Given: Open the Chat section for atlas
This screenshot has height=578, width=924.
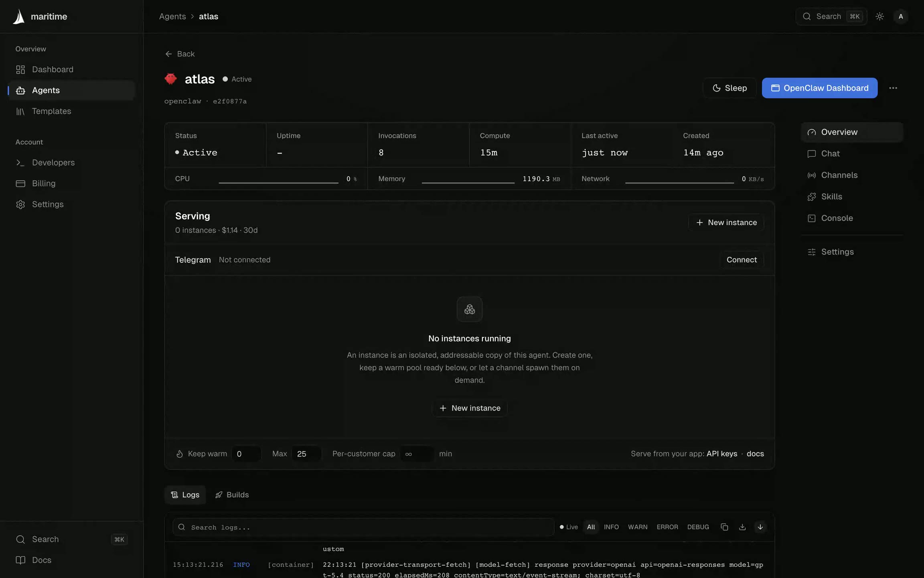Looking at the screenshot, I should [852, 154].
